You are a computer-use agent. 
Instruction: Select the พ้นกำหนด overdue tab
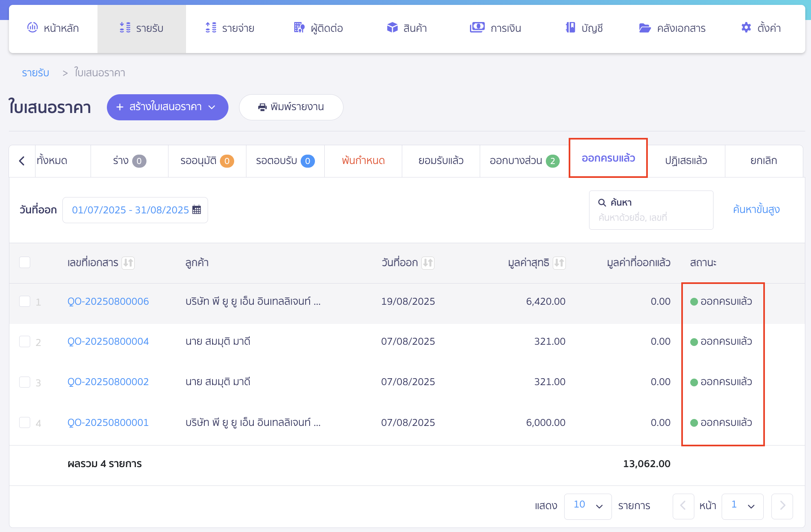[363, 161]
